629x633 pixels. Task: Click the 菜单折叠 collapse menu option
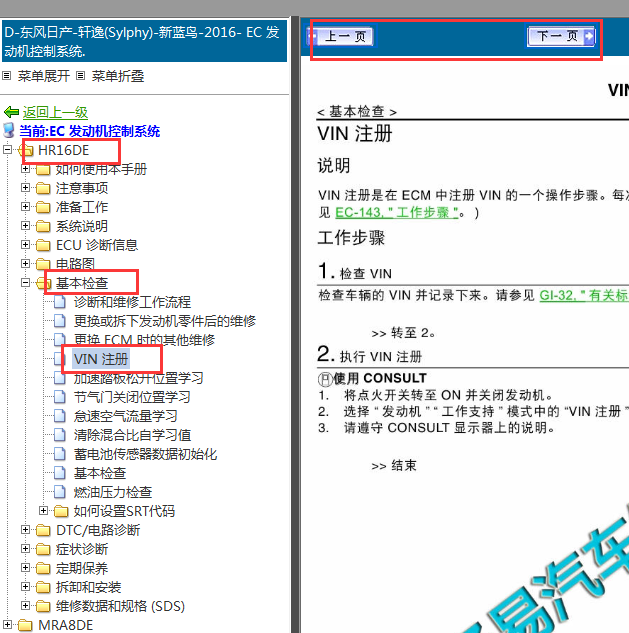[117, 76]
